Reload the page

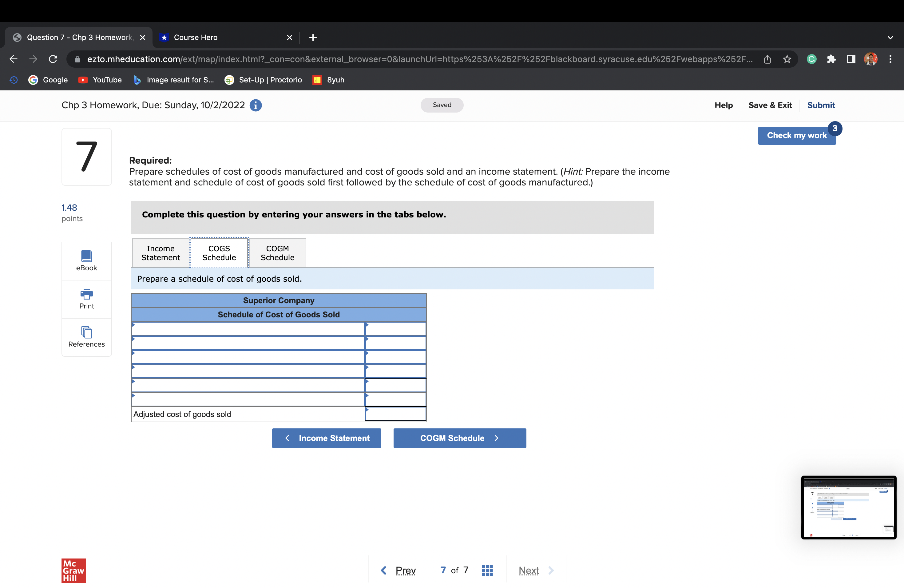point(53,59)
